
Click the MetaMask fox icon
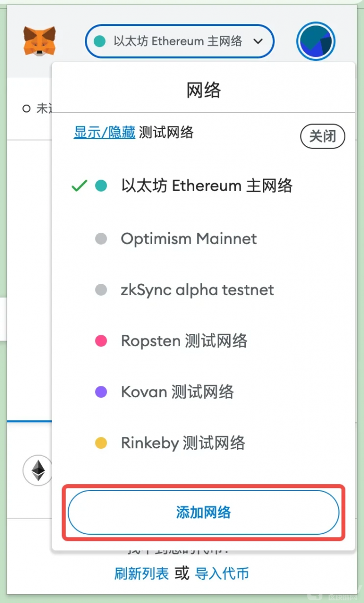39,40
